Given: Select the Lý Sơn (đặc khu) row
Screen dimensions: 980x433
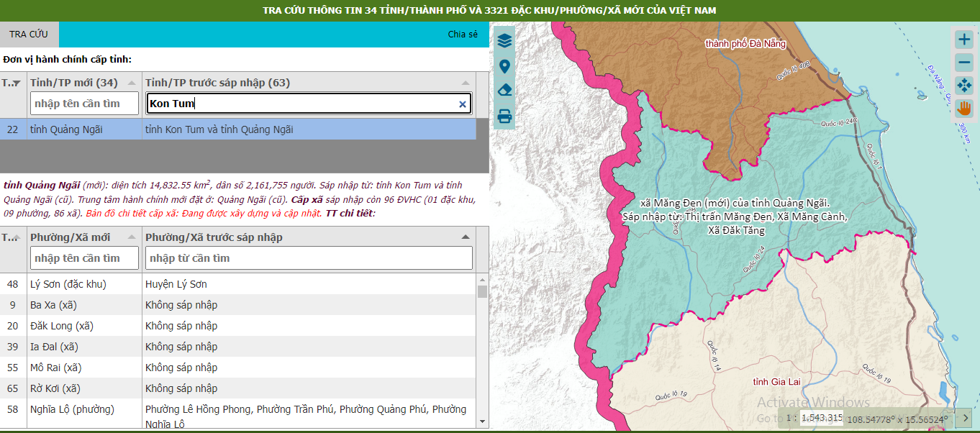Looking at the screenshot, I should click(238, 284).
